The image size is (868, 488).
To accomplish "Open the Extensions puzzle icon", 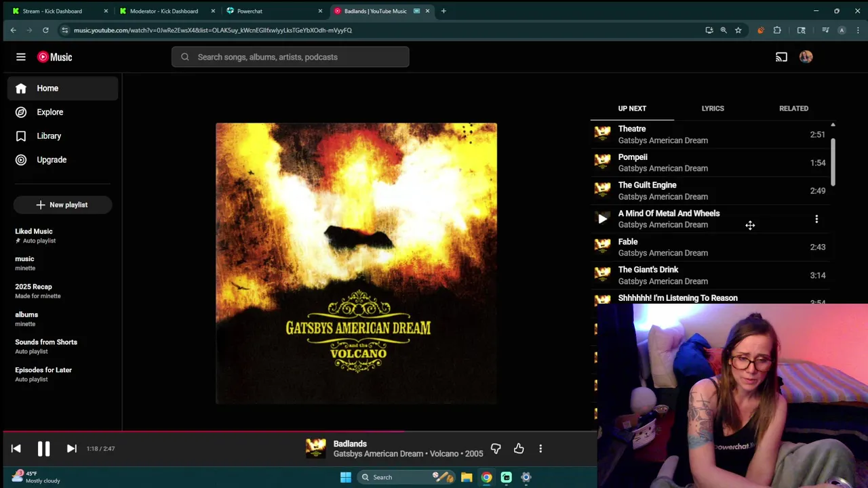I will point(777,30).
